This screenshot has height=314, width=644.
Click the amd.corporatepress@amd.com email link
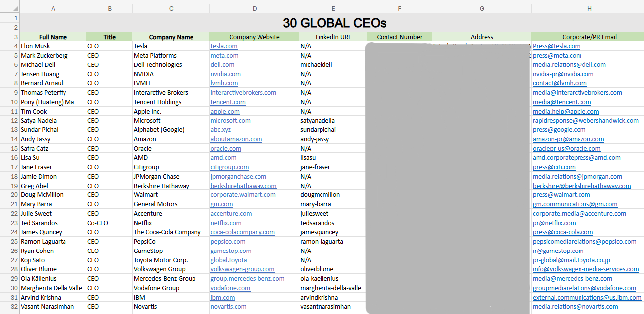click(x=577, y=157)
